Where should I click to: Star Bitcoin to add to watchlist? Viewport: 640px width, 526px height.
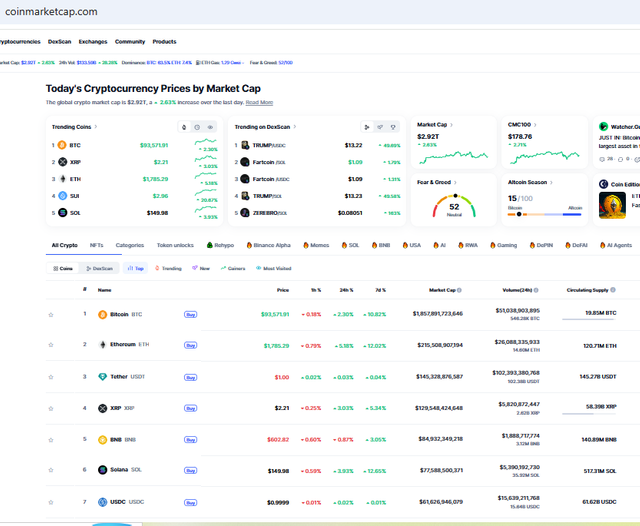(51, 315)
